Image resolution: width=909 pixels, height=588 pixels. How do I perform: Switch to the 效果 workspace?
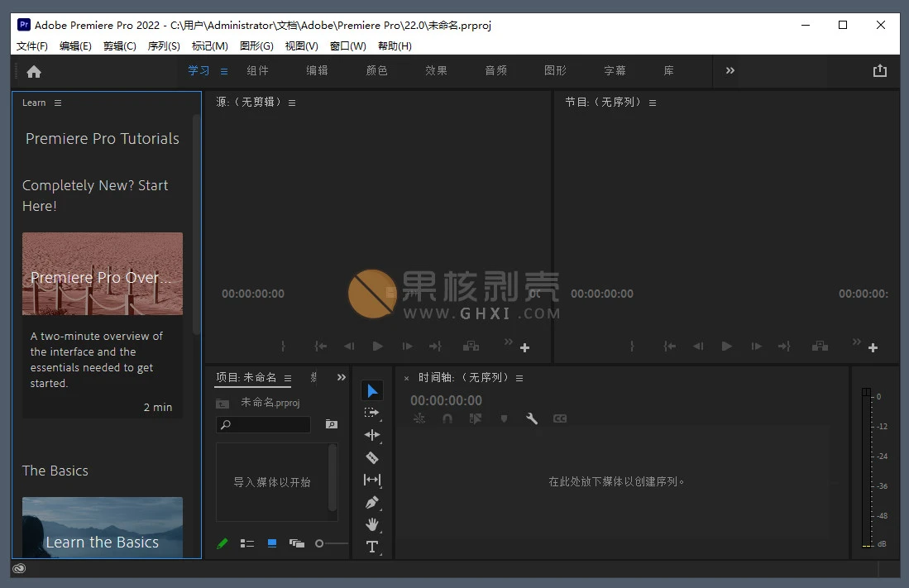pyautogui.click(x=436, y=70)
